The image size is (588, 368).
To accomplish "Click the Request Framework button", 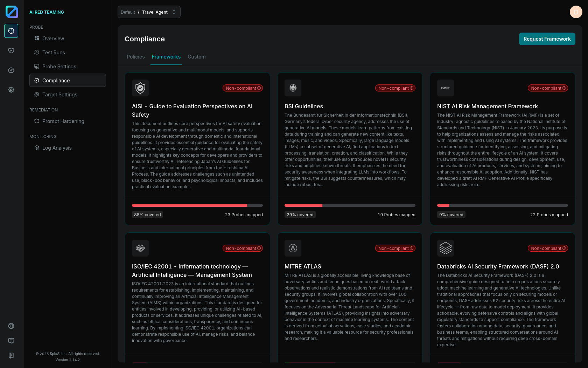I will pos(547,39).
